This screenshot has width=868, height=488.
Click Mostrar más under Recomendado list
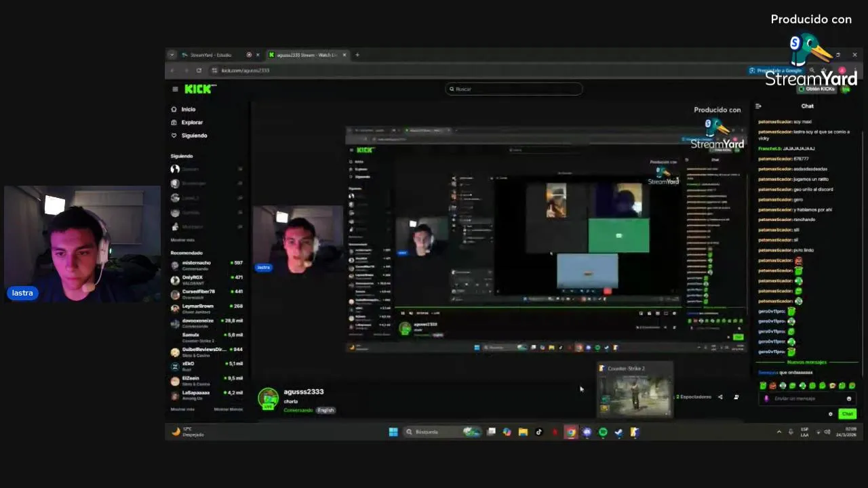[182, 409]
